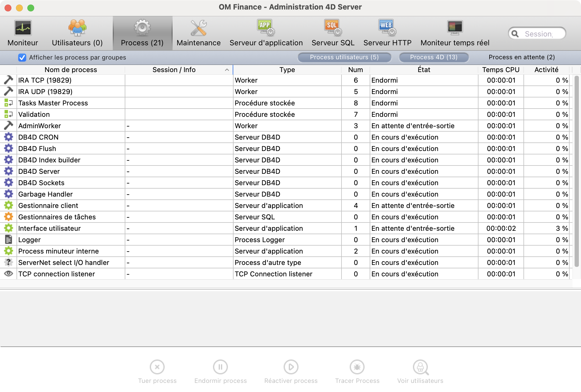Sort by Type column header
The image size is (581, 392).
[x=287, y=70]
